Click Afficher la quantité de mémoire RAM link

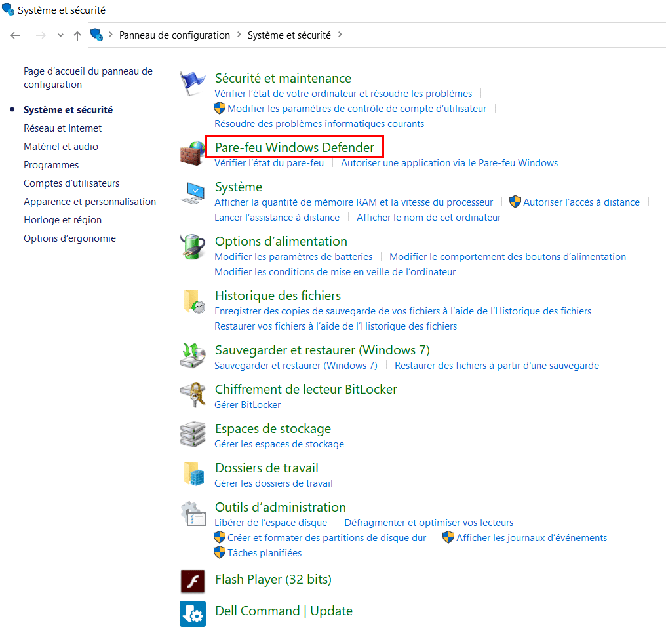pos(353,202)
